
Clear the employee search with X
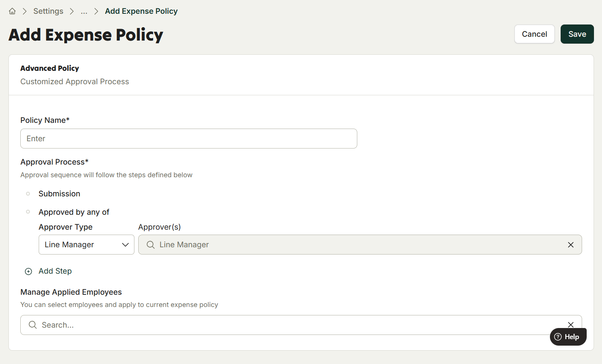pyautogui.click(x=571, y=325)
